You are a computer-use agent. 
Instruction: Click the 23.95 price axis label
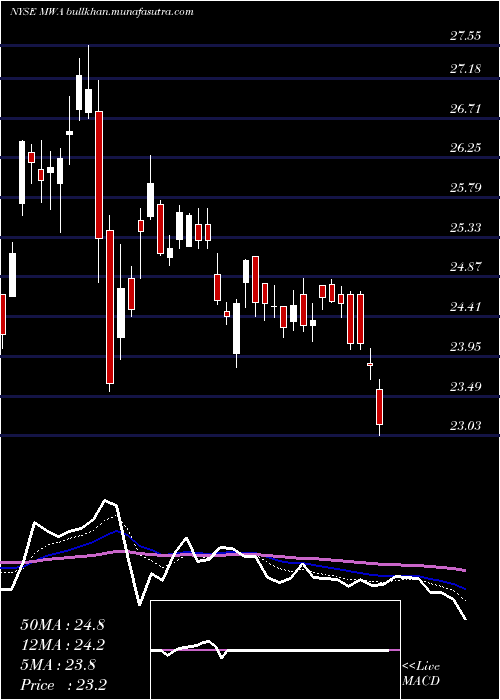465,346
